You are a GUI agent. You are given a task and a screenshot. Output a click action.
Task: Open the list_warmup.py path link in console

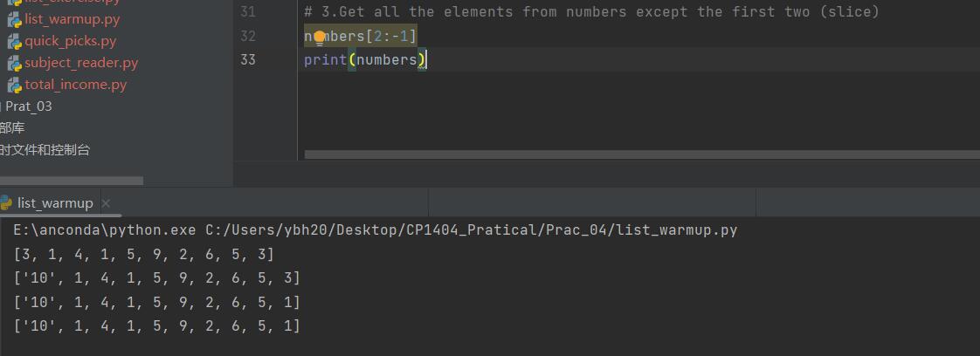(471, 230)
